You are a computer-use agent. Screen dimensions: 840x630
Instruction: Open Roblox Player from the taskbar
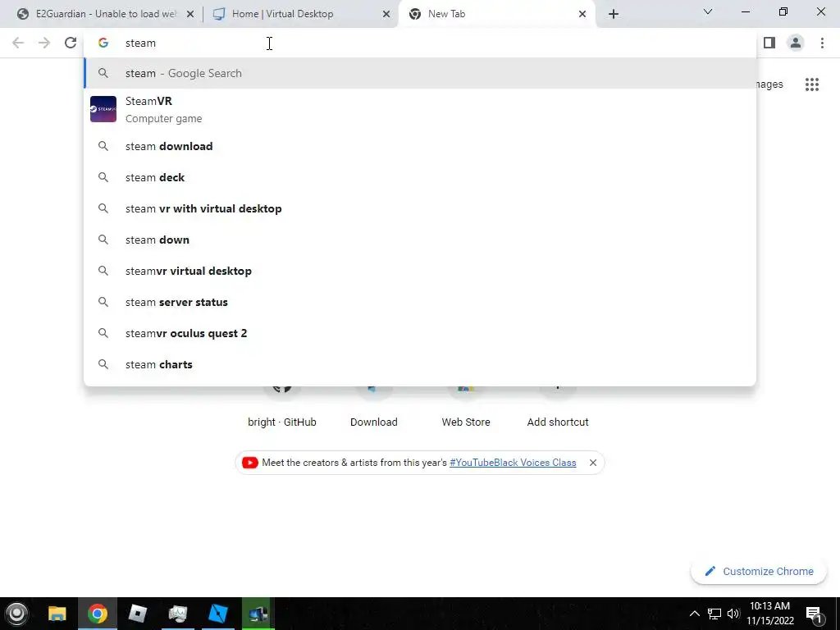138,614
